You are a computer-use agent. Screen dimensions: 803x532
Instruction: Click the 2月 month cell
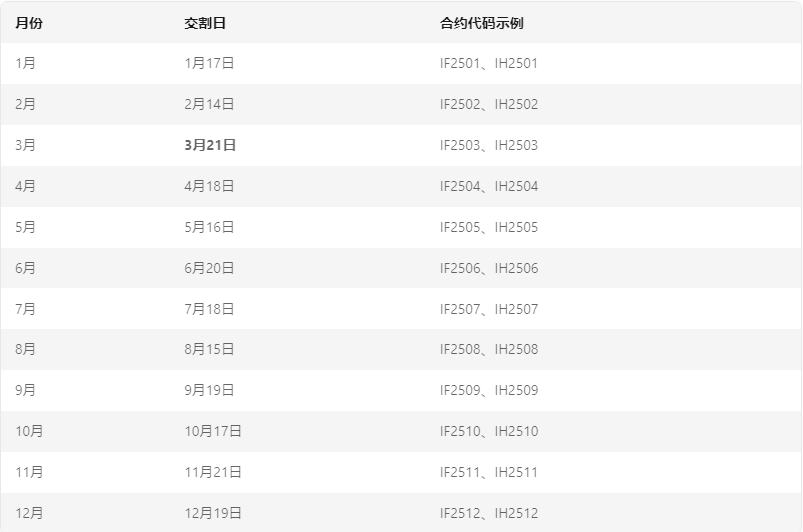(25, 104)
